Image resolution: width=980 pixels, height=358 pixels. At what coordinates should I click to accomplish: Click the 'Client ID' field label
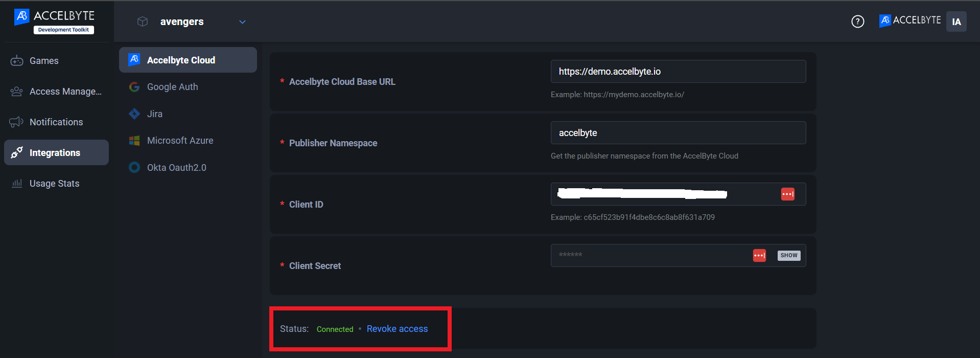pyautogui.click(x=306, y=205)
